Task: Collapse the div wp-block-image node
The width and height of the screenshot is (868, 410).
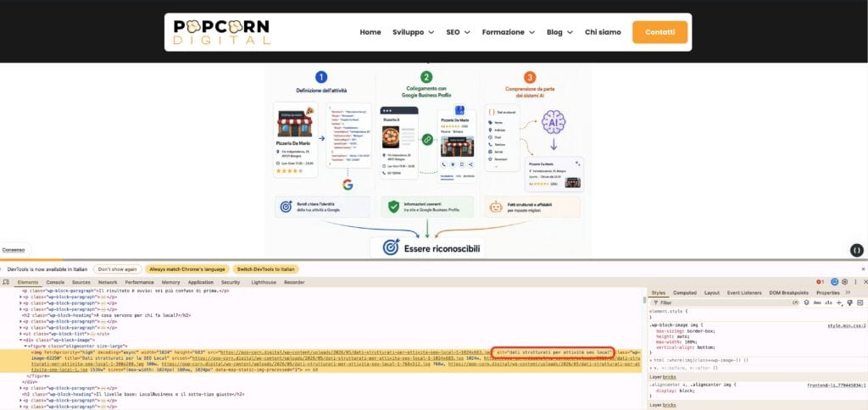Action: pyautogui.click(x=21, y=340)
